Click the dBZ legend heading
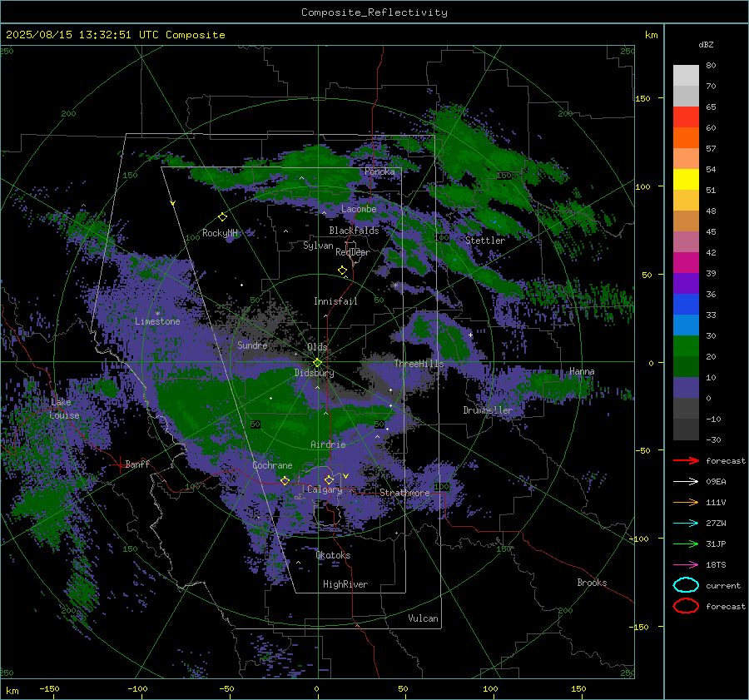The height and width of the screenshot is (700, 749). 706,44
